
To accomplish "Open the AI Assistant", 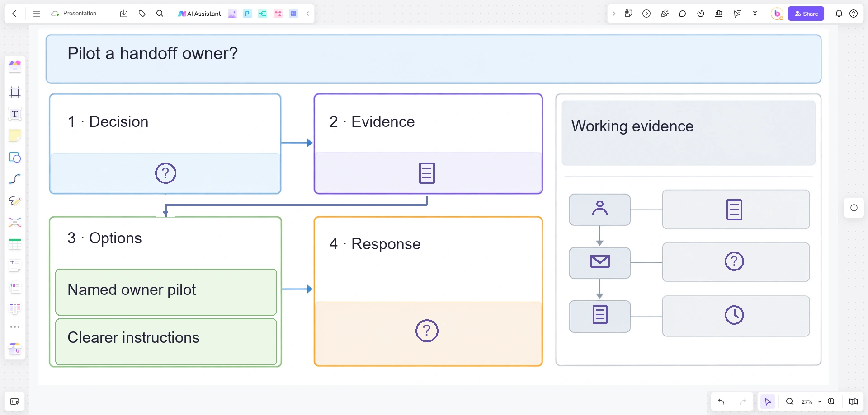I will click(199, 14).
